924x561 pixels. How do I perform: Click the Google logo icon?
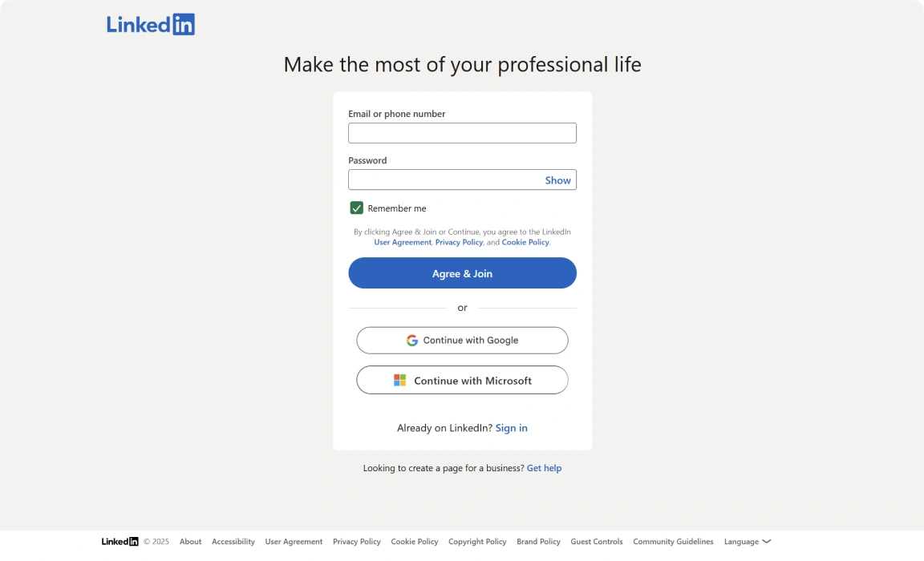(x=412, y=341)
